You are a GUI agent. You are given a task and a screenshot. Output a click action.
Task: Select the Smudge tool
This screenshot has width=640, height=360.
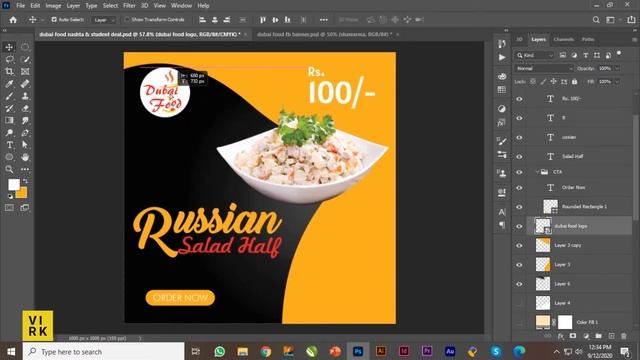point(25,120)
